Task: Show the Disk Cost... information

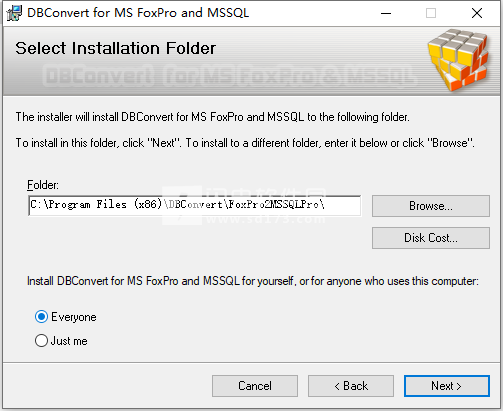Action: tap(431, 238)
